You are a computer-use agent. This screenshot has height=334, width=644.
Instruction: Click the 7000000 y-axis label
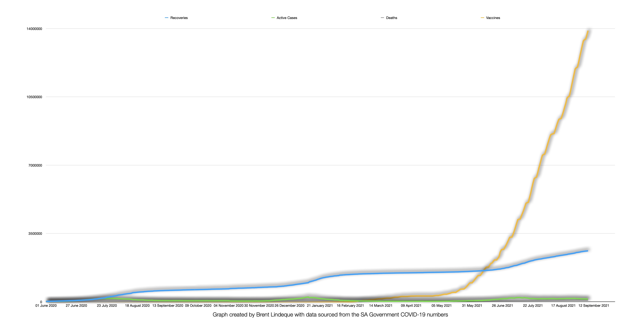point(35,165)
